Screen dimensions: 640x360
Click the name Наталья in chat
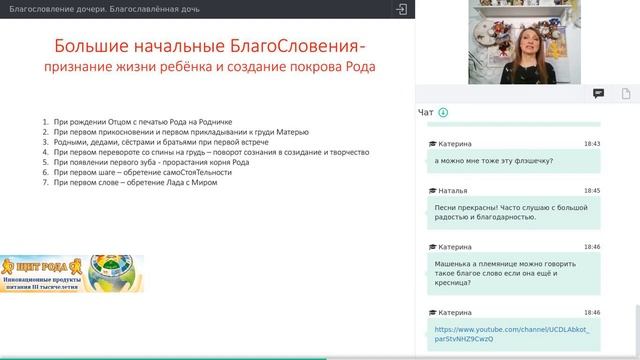pyautogui.click(x=453, y=191)
